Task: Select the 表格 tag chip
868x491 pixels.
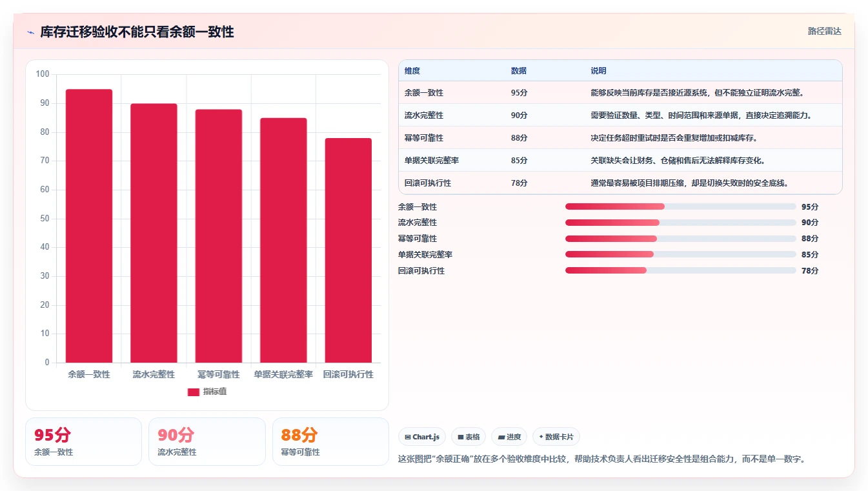Action: point(469,437)
